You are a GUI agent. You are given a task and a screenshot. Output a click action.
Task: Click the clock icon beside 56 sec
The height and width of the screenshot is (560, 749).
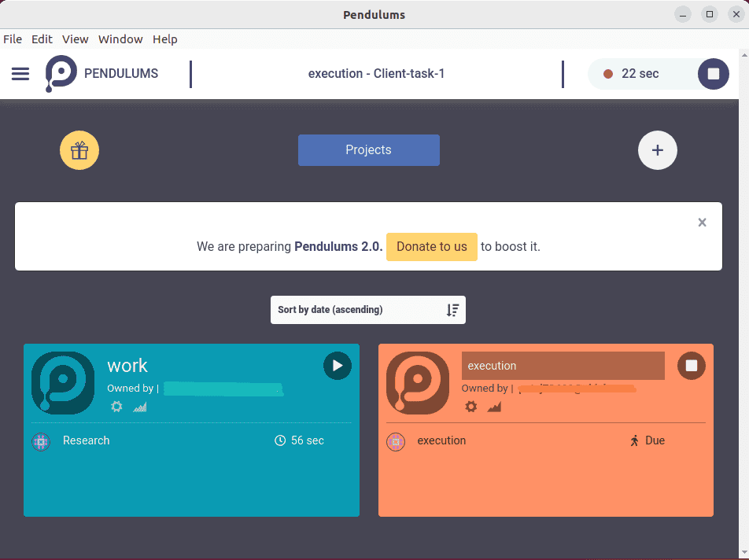280,440
